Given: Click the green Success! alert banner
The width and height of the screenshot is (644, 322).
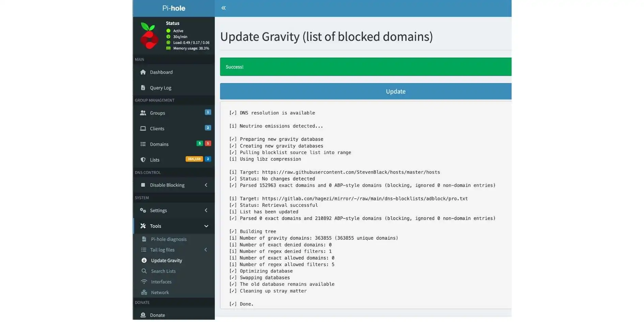Looking at the screenshot, I should point(366,67).
